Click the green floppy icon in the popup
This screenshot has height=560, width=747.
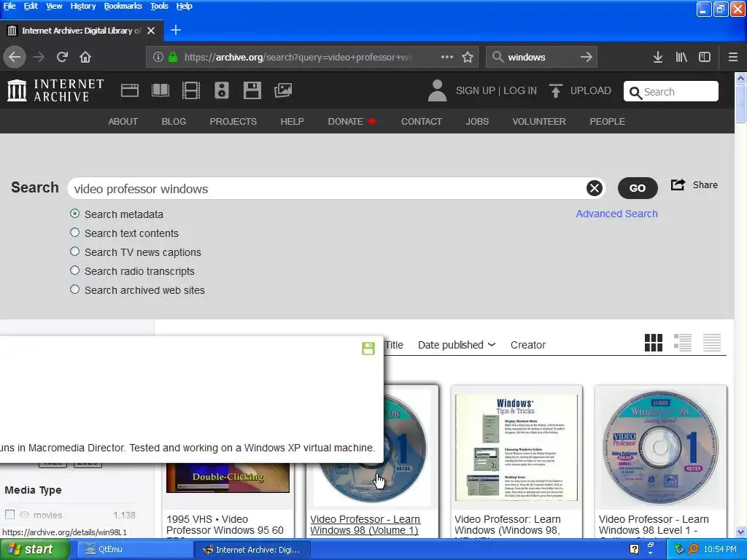[368, 349]
